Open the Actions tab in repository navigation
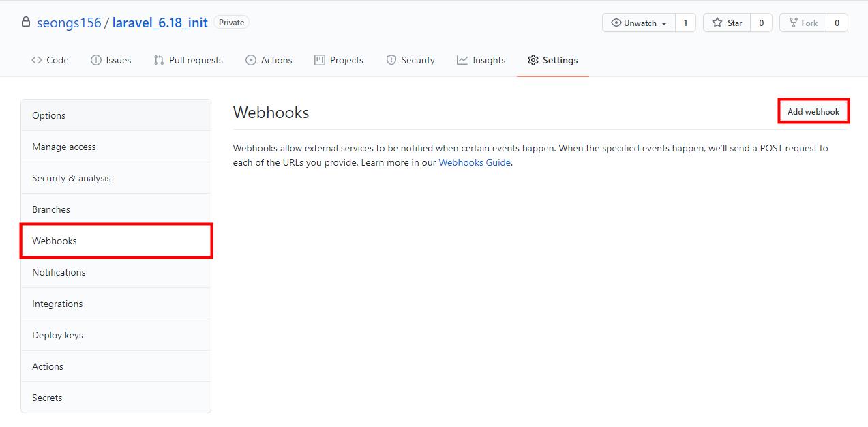Image resolution: width=868 pixels, height=427 pixels. pyautogui.click(x=269, y=60)
